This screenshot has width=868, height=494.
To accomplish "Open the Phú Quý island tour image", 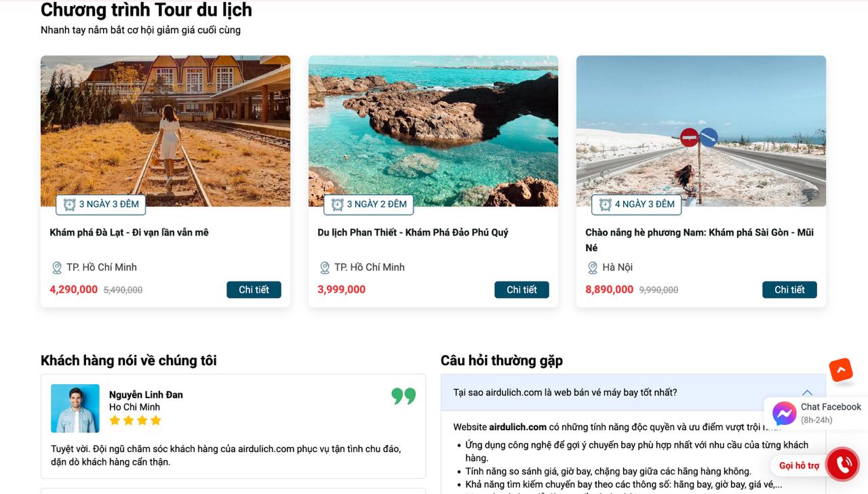I will pyautogui.click(x=433, y=122).
